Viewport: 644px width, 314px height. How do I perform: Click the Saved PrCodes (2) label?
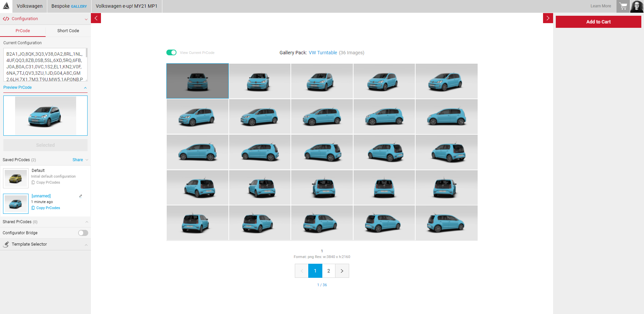pos(19,160)
